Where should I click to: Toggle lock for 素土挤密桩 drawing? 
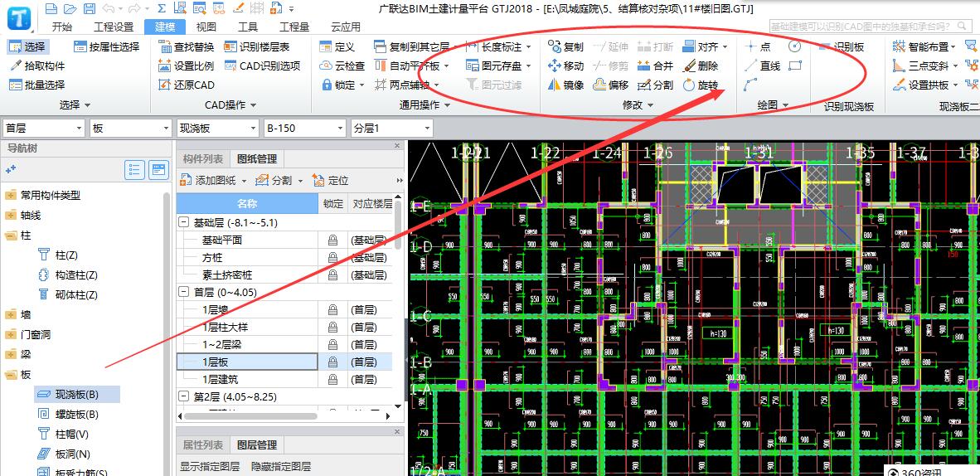(333, 274)
